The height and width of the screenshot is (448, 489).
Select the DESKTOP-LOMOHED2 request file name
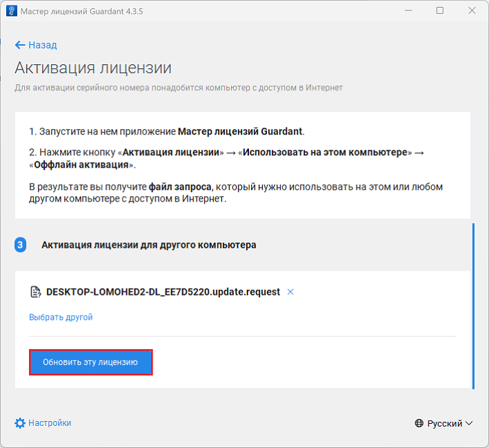[163, 292]
